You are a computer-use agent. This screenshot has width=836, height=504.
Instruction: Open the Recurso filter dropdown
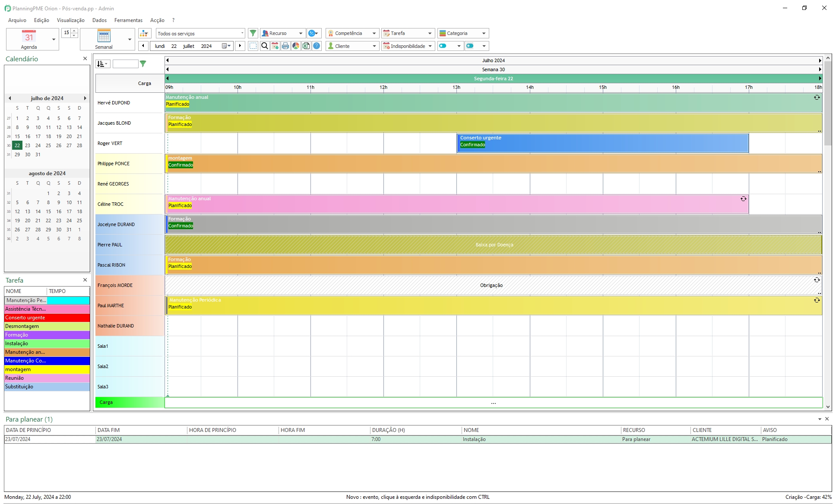point(283,33)
